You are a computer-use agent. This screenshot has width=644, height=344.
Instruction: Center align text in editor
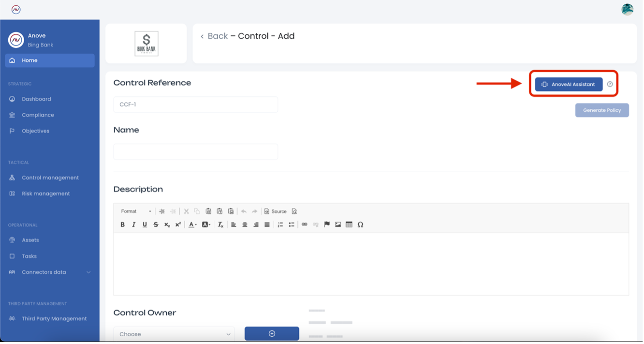[245, 224]
